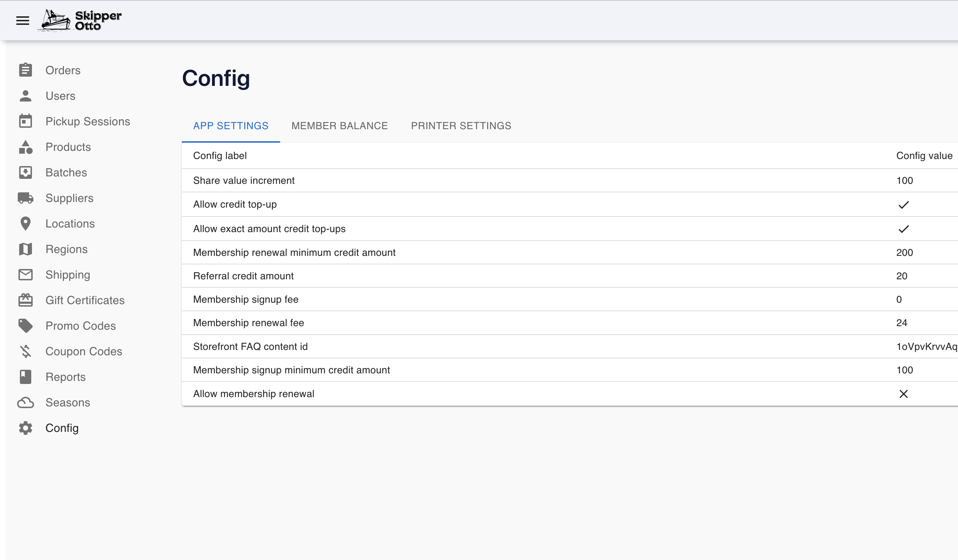The image size is (958, 560).
Task: Select the Seasons cloud icon
Action: [x=26, y=402]
